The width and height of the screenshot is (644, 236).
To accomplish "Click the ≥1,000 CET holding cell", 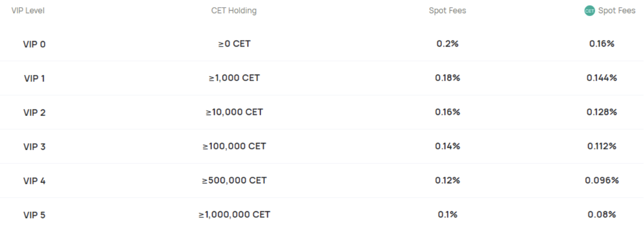I will pyautogui.click(x=234, y=78).
